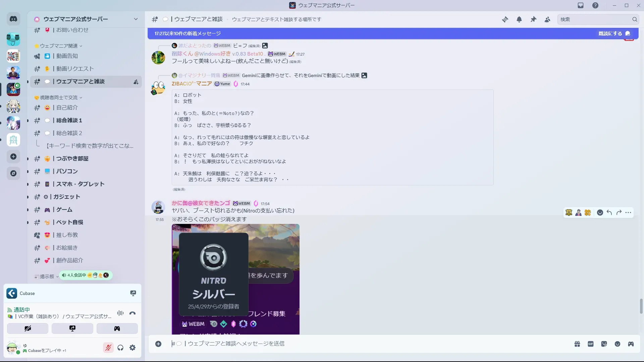644x362 pixels.
Task: Collapse the 視聴者同士で交流 category
Action: tap(59, 98)
